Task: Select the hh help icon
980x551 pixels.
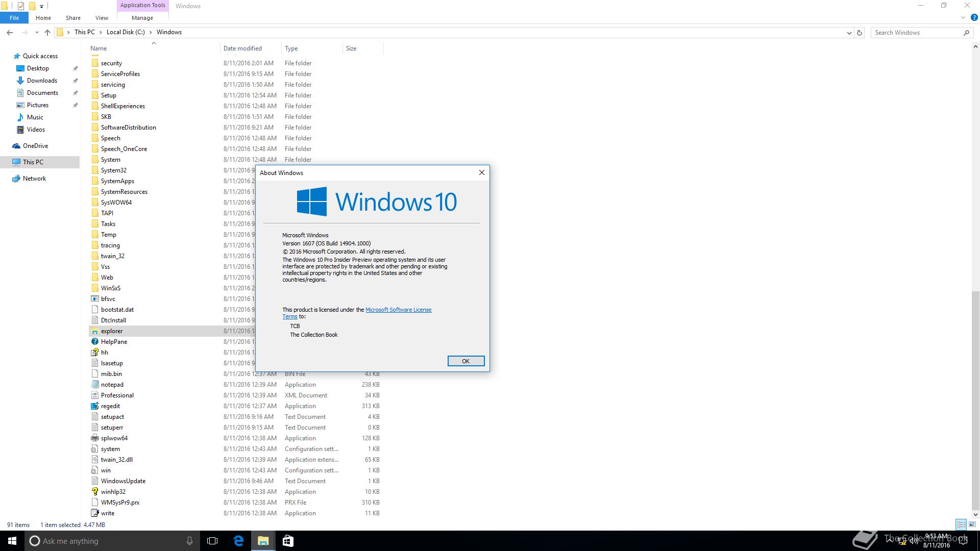Action: (x=95, y=353)
